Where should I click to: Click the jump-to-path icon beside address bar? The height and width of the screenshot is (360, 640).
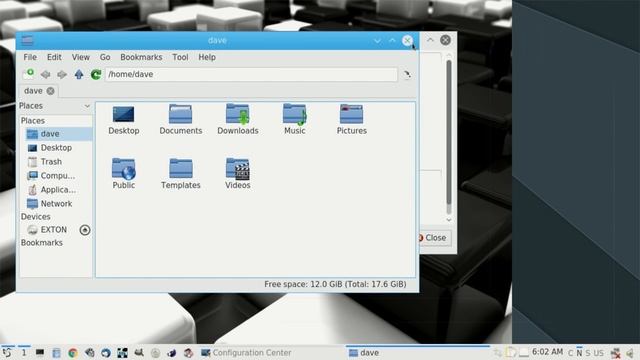407,74
